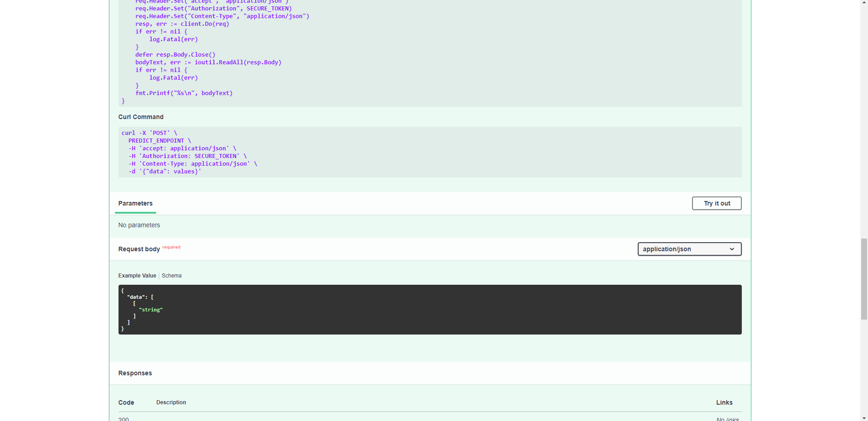Click the '-d {"data": values}' curl line
The height and width of the screenshot is (421, 868).
point(165,172)
